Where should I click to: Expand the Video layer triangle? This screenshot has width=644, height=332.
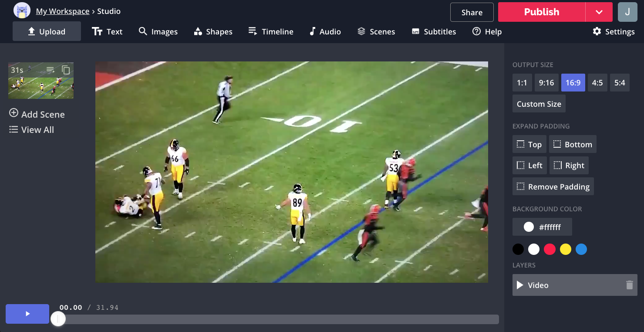tap(519, 285)
